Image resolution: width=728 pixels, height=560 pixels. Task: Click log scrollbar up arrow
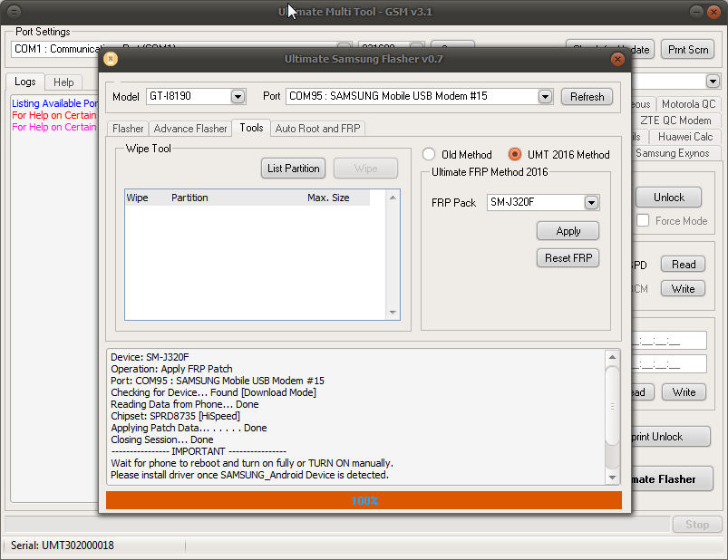pyautogui.click(x=612, y=357)
